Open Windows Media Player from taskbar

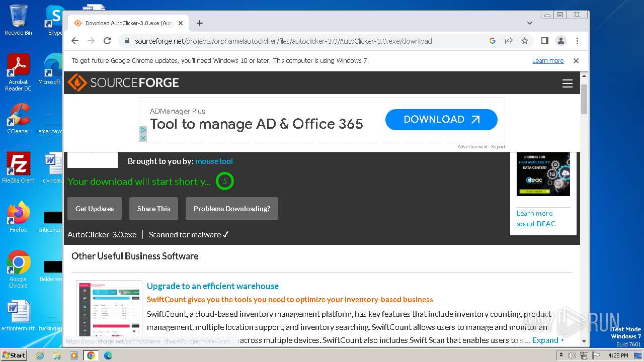coord(74,355)
